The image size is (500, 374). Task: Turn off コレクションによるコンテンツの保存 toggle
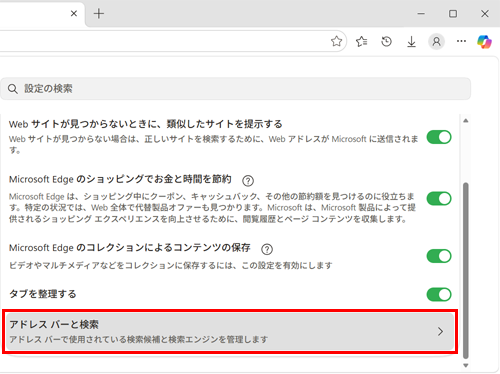tap(439, 256)
